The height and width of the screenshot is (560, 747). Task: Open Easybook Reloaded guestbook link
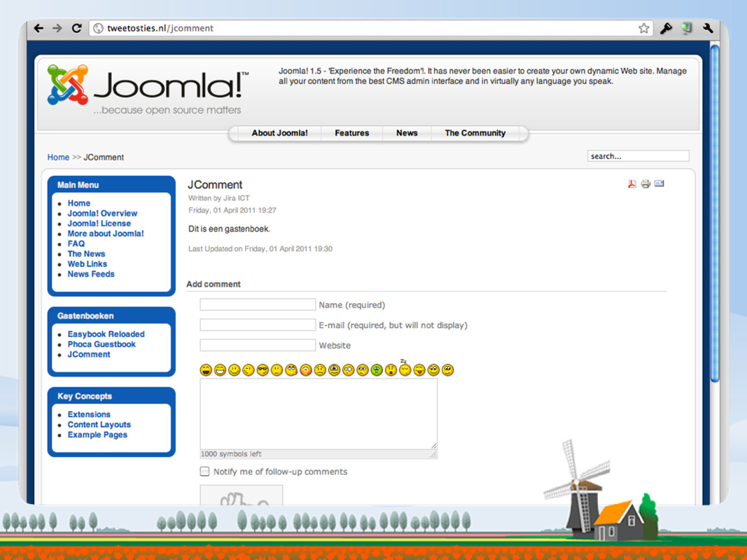(106, 334)
